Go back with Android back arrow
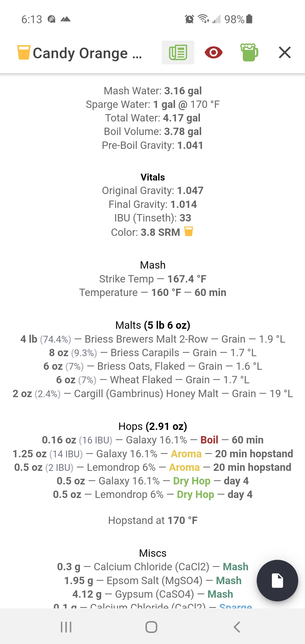 [237, 627]
